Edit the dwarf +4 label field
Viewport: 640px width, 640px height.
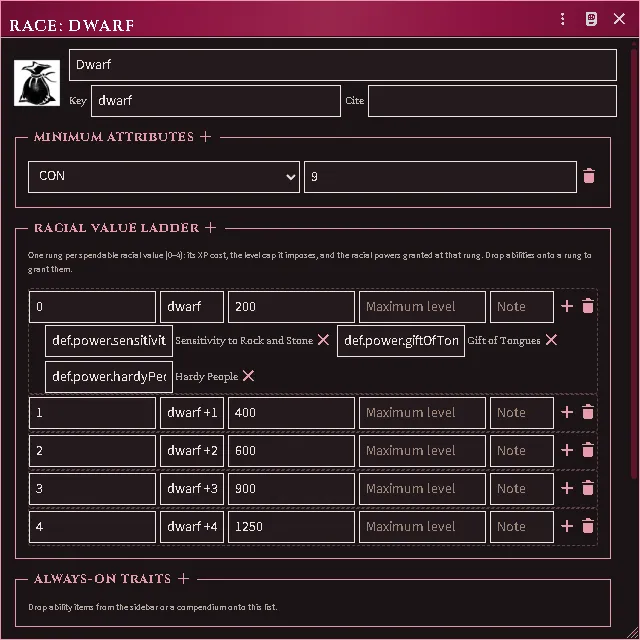coord(192,527)
